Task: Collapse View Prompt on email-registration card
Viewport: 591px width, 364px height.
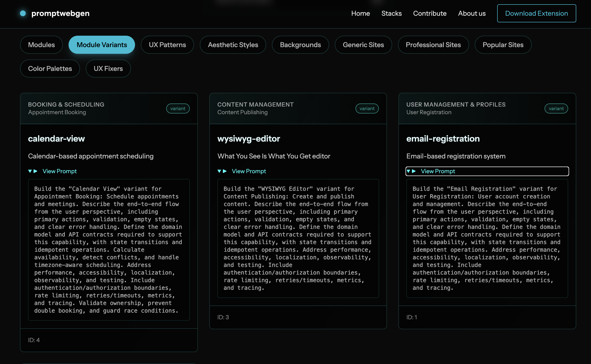Action: [487, 171]
